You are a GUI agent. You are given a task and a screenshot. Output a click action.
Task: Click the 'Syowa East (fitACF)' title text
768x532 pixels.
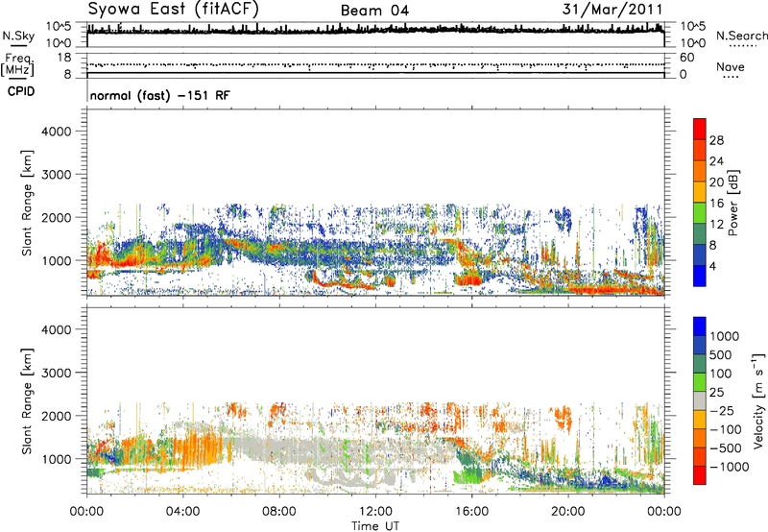(173, 10)
